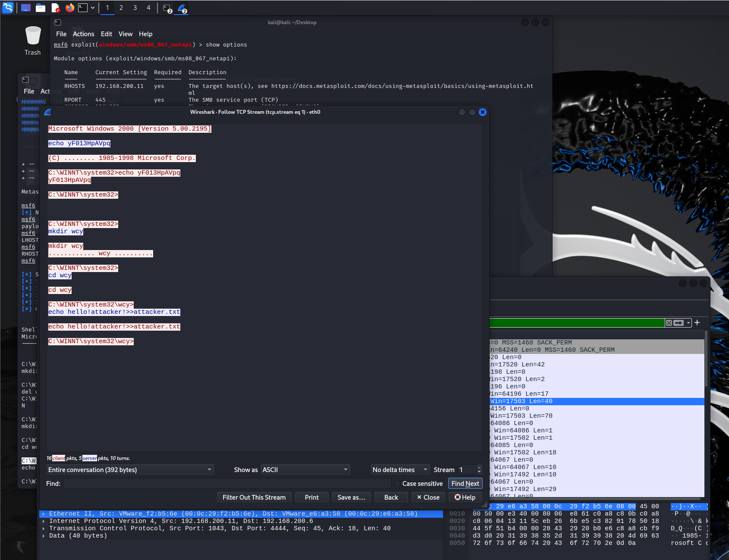729x560 pixels.
Task: Click the Save as… button
Action: (352, 497)
